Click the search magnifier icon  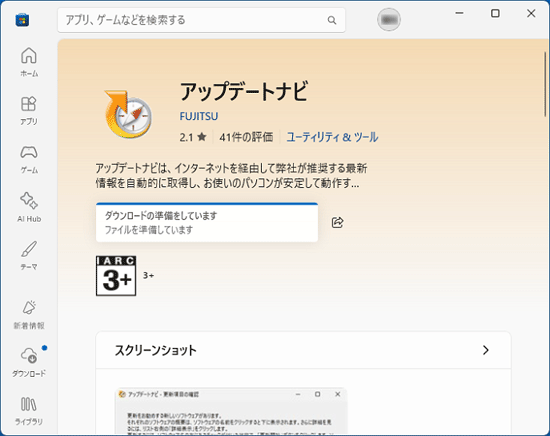point(331,20)
